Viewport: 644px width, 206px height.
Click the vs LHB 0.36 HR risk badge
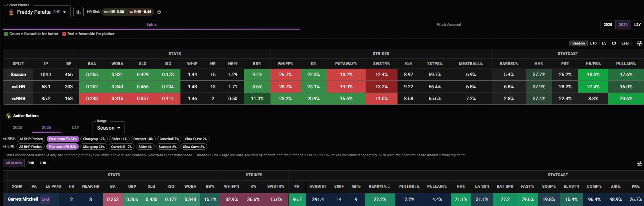click(114, 12)
